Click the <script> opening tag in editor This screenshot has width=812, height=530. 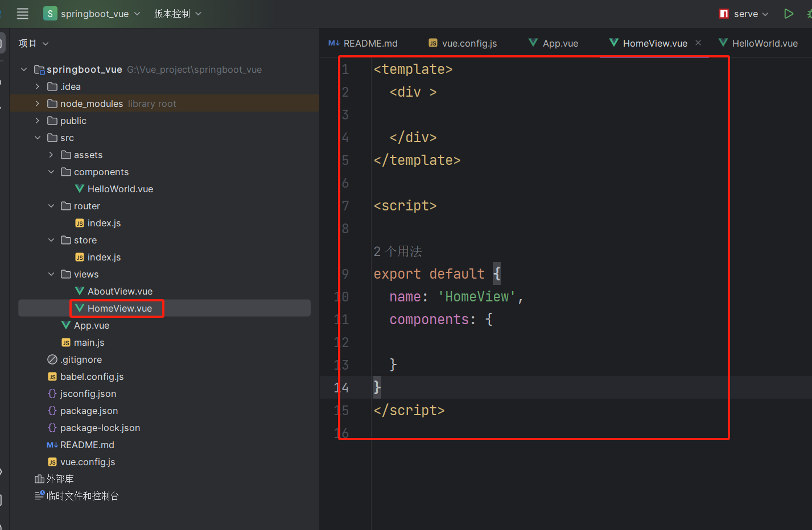click(x=405, y=206)
